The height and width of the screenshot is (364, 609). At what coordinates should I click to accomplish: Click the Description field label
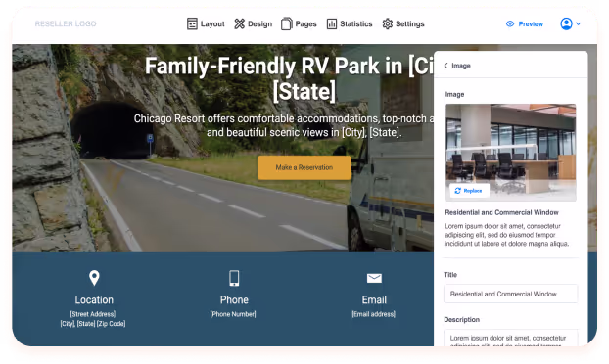(x=461, y=319)
